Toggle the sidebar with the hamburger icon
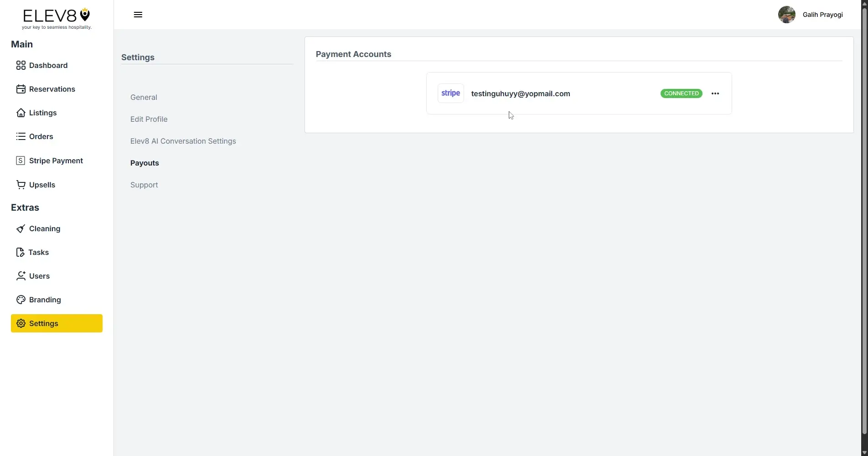 coord(138,14)
